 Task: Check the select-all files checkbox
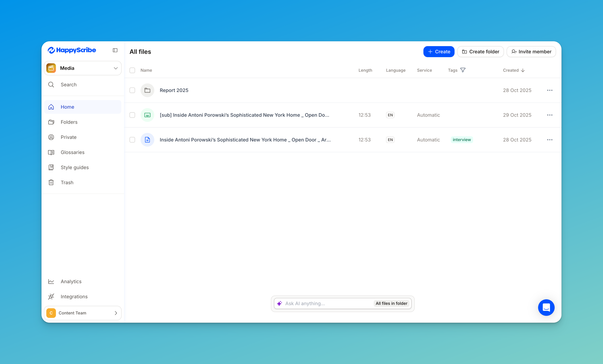pos(132,70)
